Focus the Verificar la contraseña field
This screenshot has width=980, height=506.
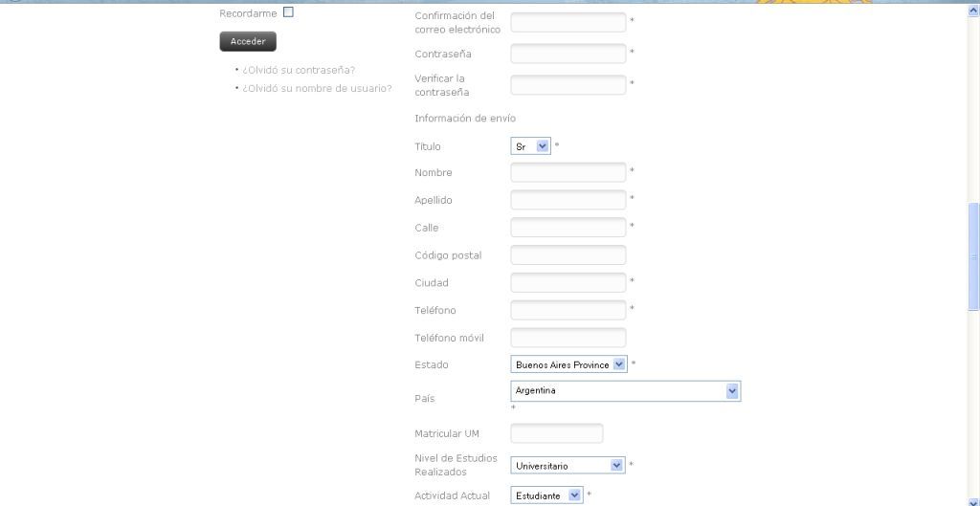(568, 85)
